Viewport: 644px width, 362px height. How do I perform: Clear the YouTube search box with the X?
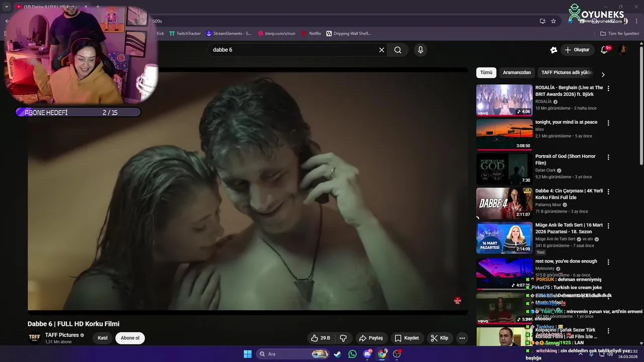[381, 50]
